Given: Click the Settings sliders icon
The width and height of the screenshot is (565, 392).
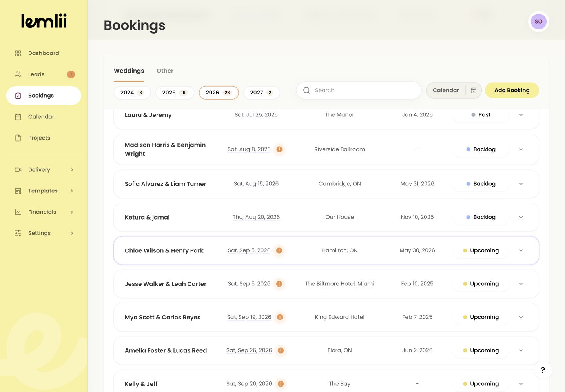Looking at the screenshot, I should tap(18, 233).
